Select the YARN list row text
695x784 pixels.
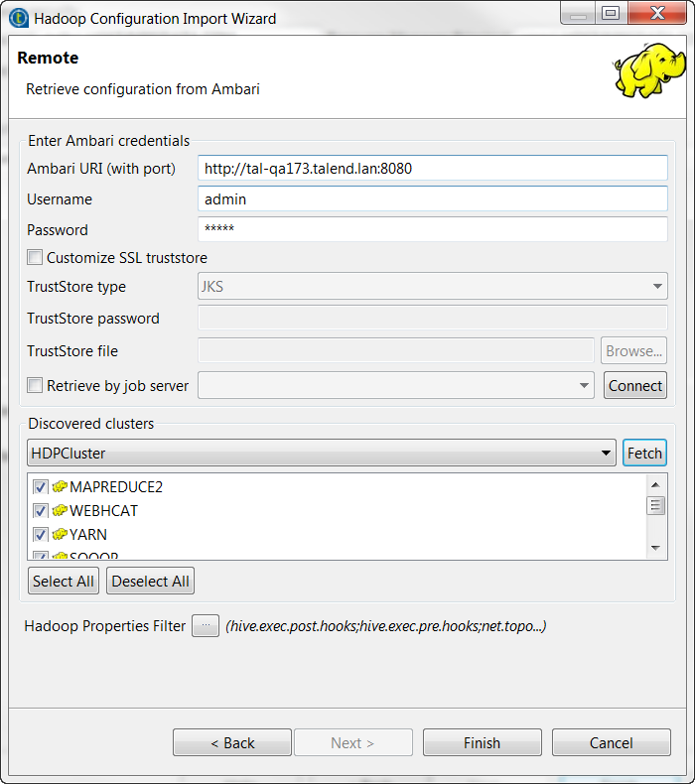point(88,535)
